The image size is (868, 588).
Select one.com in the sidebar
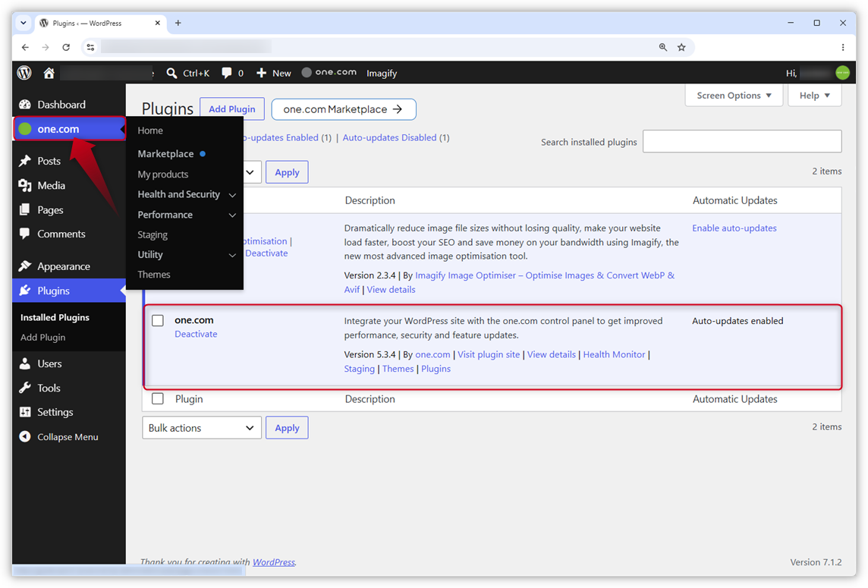69,129
